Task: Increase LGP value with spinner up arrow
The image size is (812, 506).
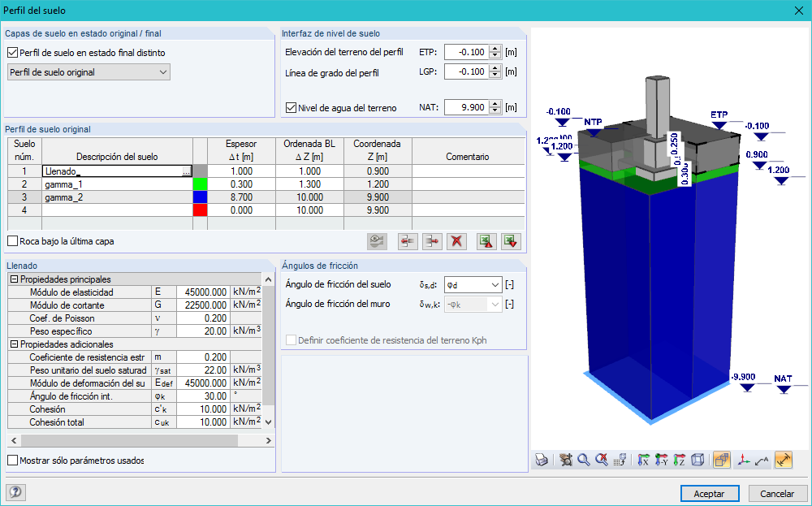Action: (495, 68)
